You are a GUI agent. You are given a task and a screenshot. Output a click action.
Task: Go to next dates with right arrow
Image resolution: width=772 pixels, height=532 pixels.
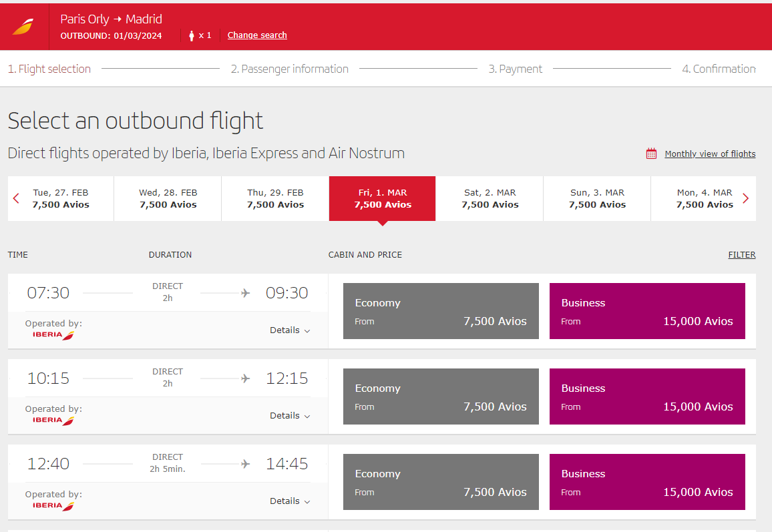coord(746,198)
